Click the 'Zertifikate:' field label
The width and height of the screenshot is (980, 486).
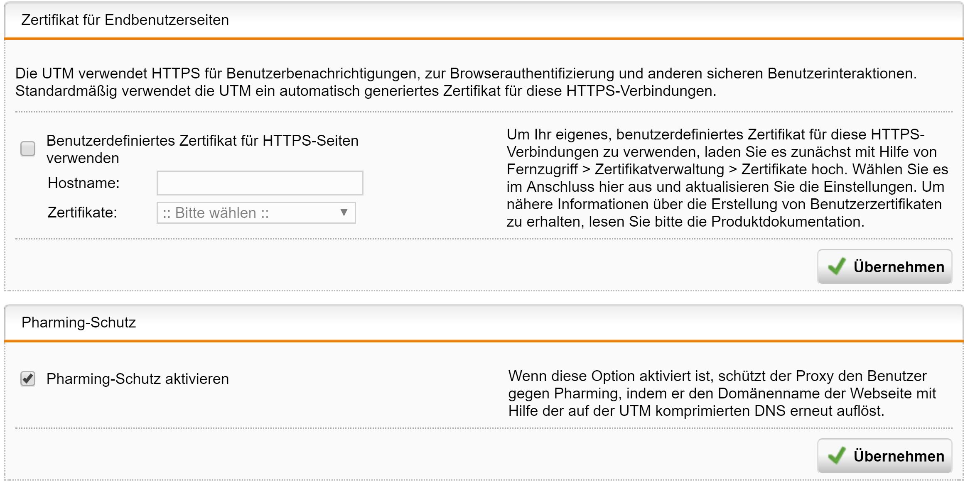tap(82, 212)
